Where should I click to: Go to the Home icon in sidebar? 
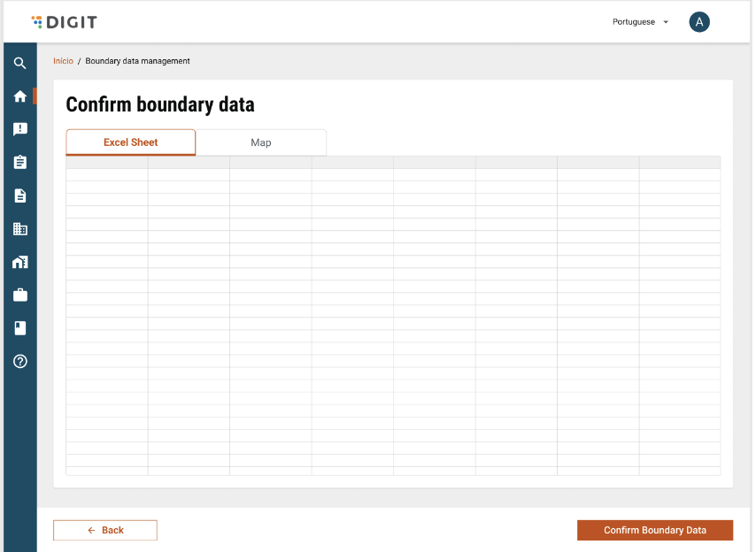[x=19, y=96]
